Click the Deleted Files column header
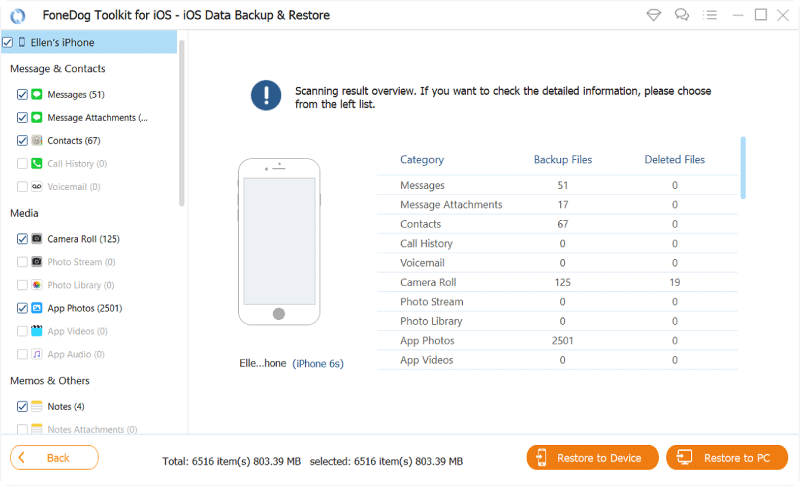This screenshot has height=487, width=800. [674, 159]
